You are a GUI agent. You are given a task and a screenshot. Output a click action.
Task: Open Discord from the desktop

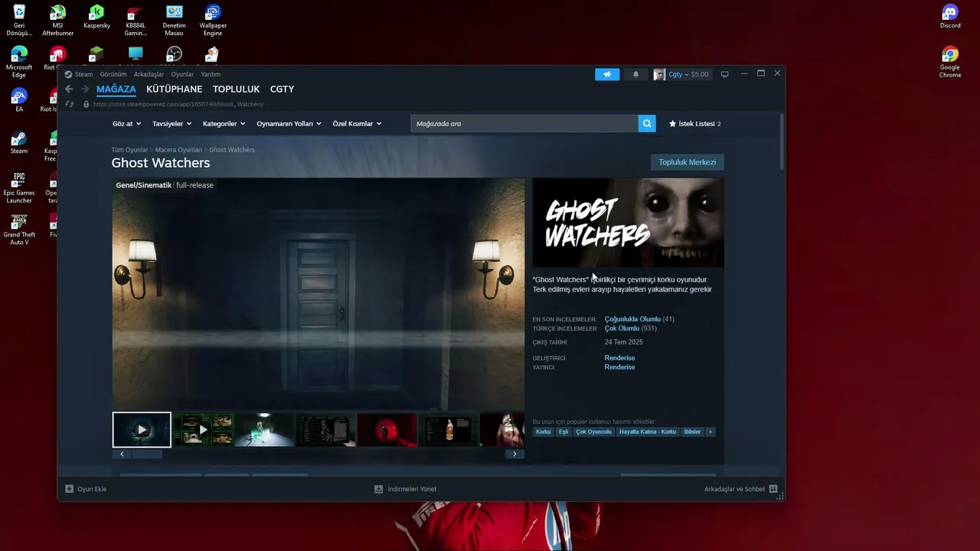pos(950,17)
